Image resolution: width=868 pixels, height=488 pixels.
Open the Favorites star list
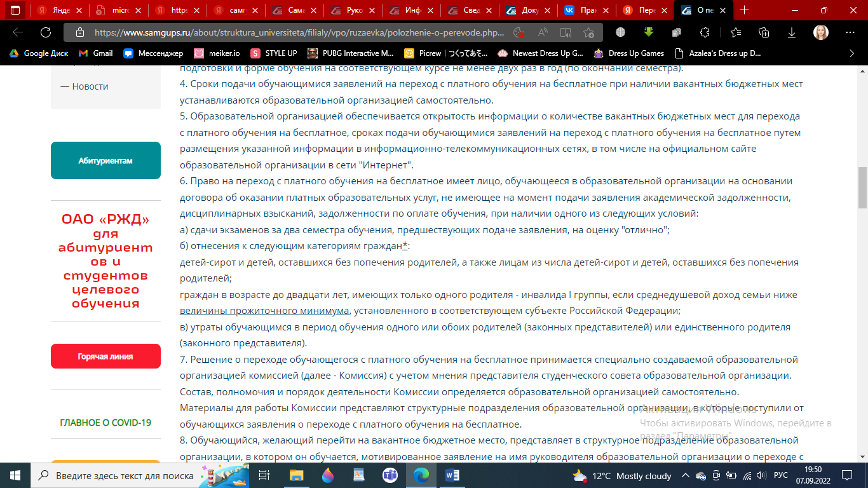tap(736, 32)
